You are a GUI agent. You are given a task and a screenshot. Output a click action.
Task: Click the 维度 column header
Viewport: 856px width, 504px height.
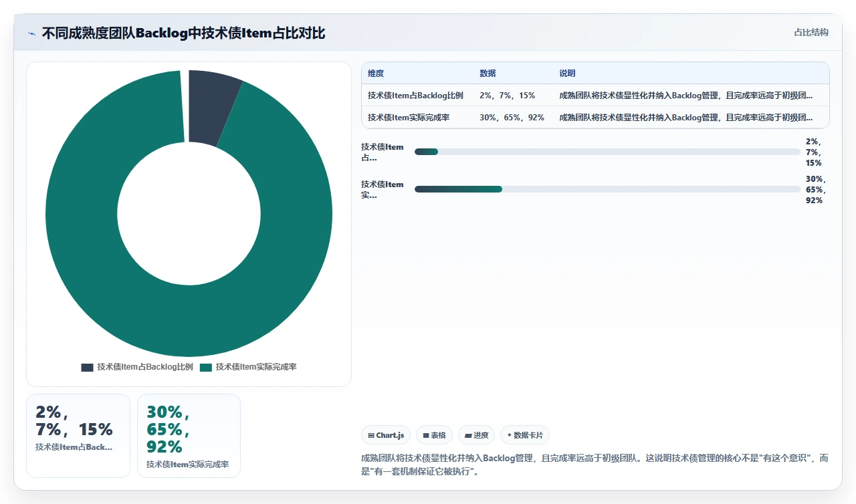pyautogui.click(x=376, y=74)
